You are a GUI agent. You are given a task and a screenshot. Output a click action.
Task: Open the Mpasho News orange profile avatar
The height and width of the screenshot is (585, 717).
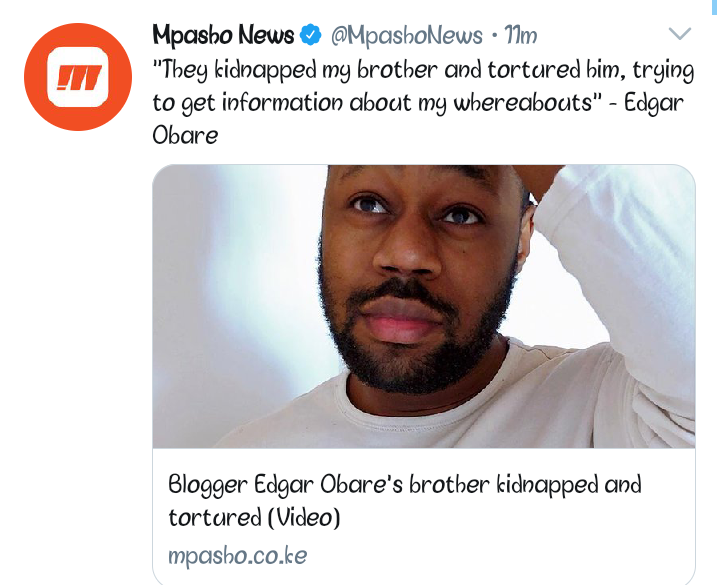(78, 77)
